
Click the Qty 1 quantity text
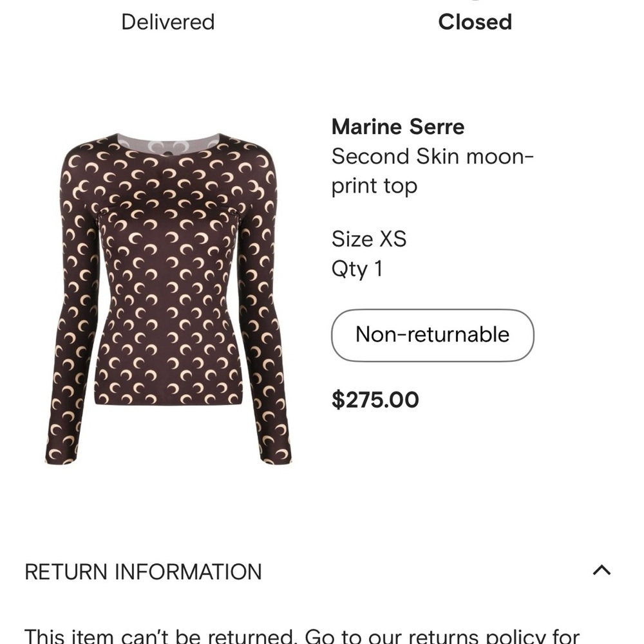(x=357, y=268)
